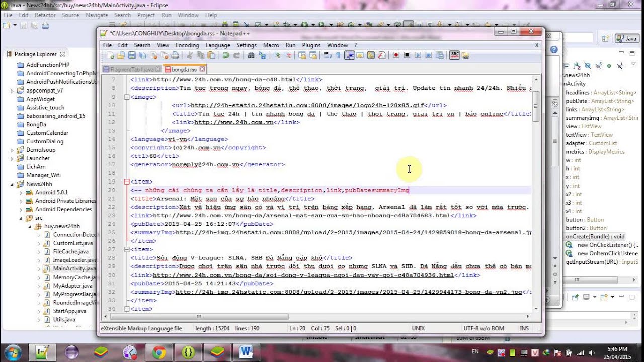Expand the appcompat_v7 project
This screenshot has height=362, width=644.
[x=12, y=90]
